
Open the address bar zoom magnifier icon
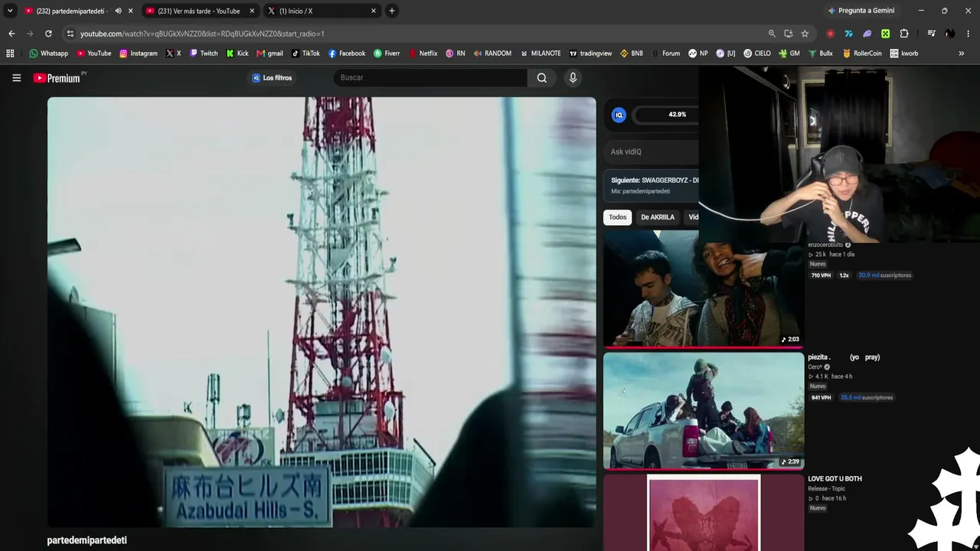click(772, 34)
